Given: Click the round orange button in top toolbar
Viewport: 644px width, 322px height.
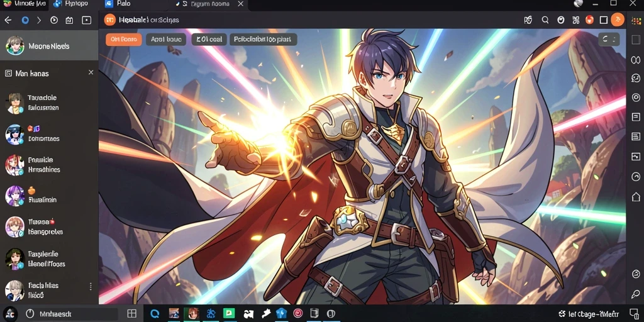Looking at the screenshot, I should click(618, 19).
